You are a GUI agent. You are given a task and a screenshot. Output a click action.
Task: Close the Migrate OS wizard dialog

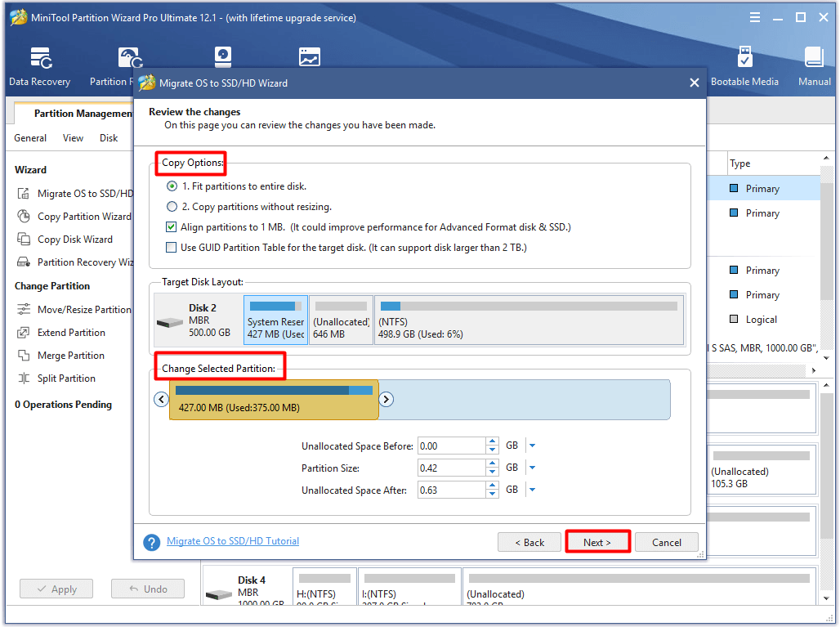[x=695, y=83]
